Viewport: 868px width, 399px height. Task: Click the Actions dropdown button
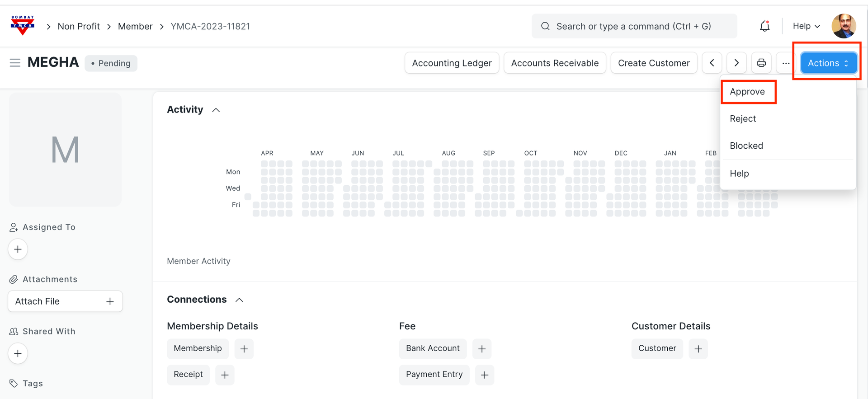pyautogui.click(x=828, y=63)
